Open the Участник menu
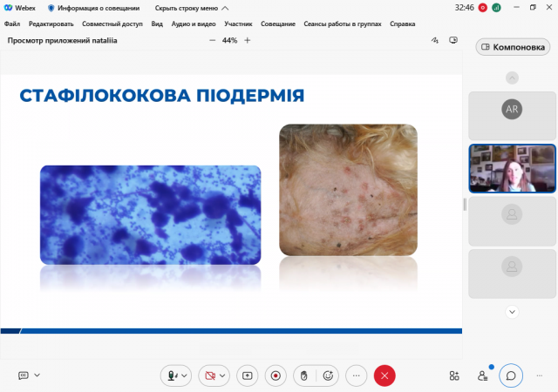558x392 pixels. point(238,24)
